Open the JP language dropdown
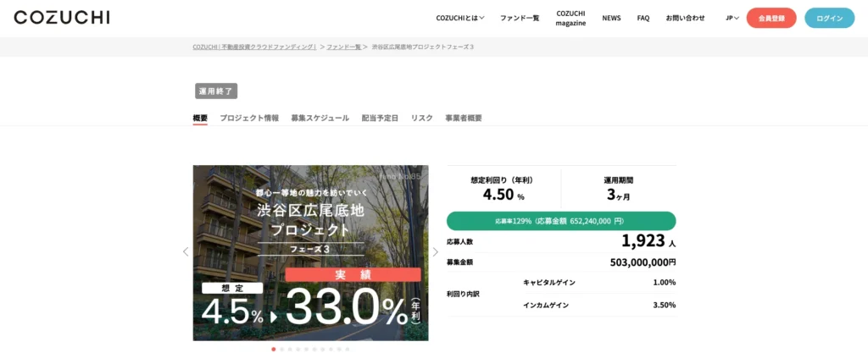868x364 pixels. (x=732, y=18)
